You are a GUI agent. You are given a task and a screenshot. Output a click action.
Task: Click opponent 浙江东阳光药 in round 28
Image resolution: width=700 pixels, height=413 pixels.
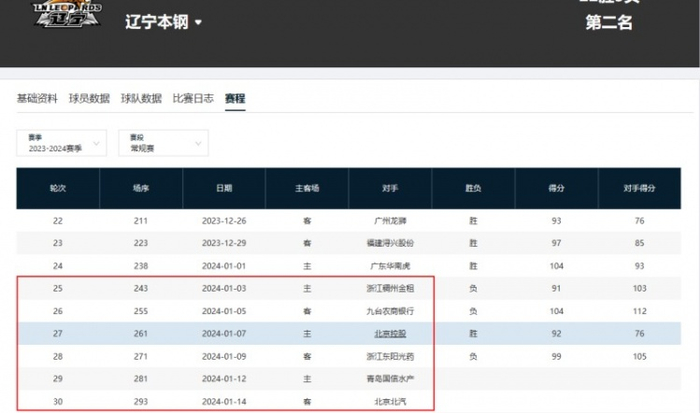(x=390, y=356)
